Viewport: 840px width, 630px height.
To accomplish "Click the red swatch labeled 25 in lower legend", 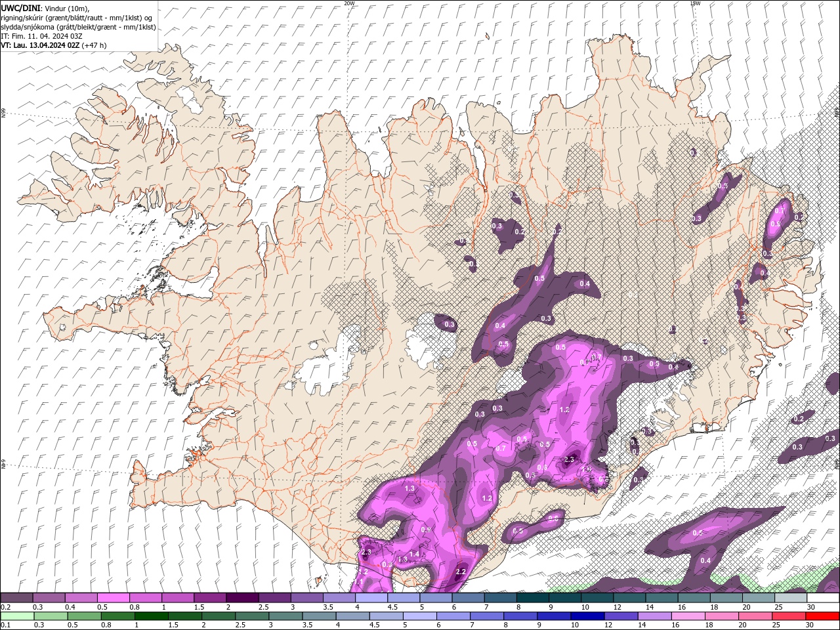I will (x=787, y=616).
